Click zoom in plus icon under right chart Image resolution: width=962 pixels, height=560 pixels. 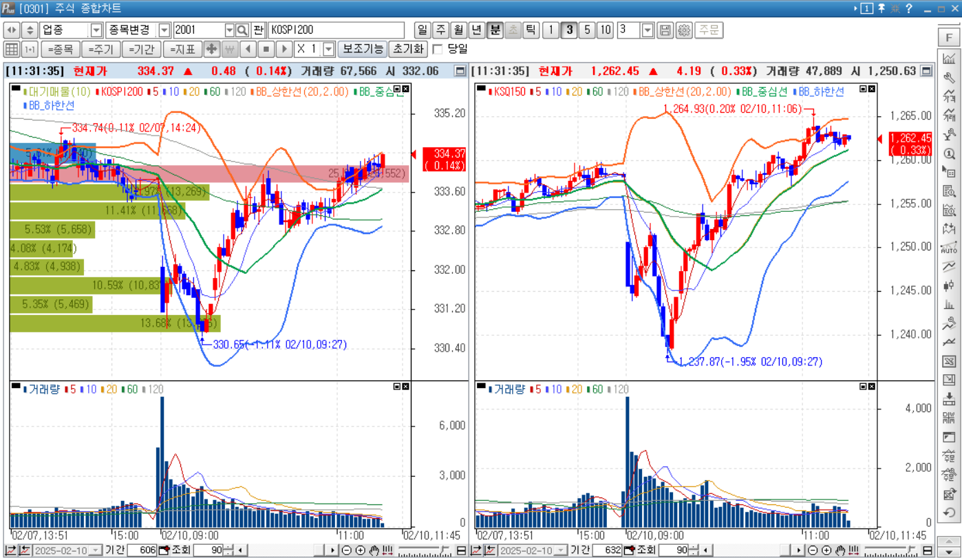click(x=826, y=550)
